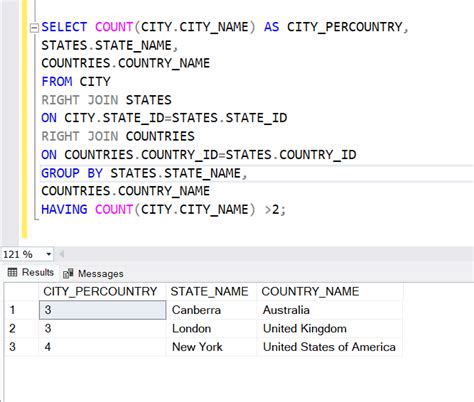The image size is (474, 402).
Task: Click the SELECT keyword in the query
Action: click(x=64, y=27)
